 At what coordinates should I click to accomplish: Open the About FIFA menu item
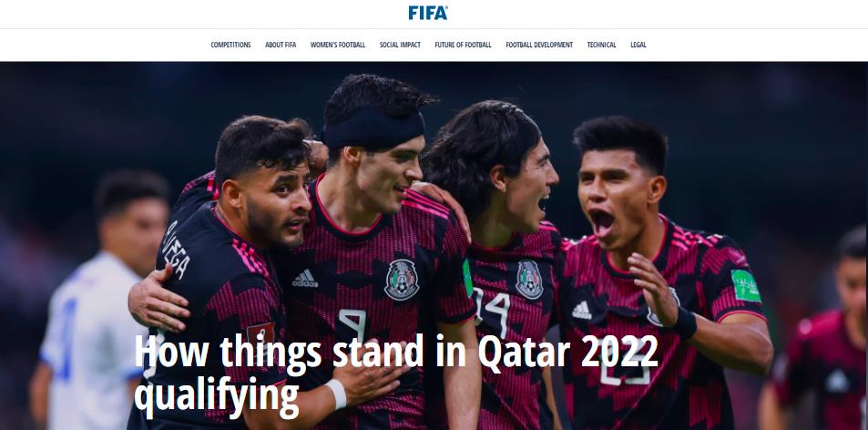pos(281,45)
